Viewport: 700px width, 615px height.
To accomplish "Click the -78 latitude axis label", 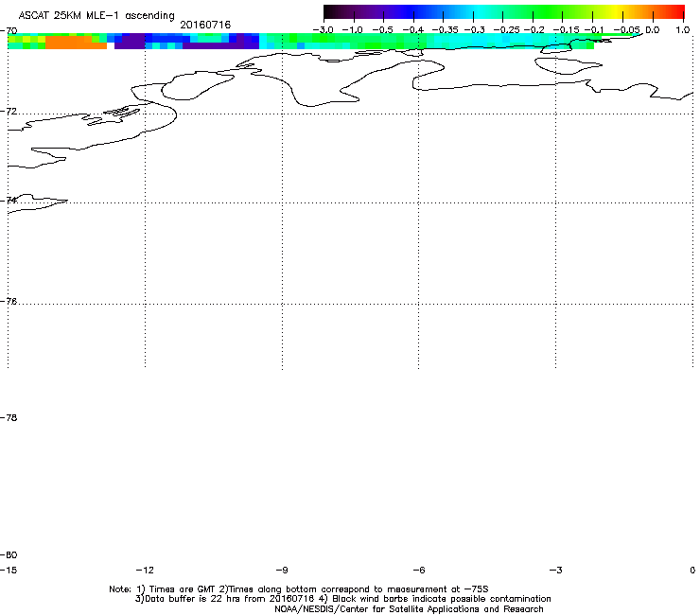I will point(9,417).
